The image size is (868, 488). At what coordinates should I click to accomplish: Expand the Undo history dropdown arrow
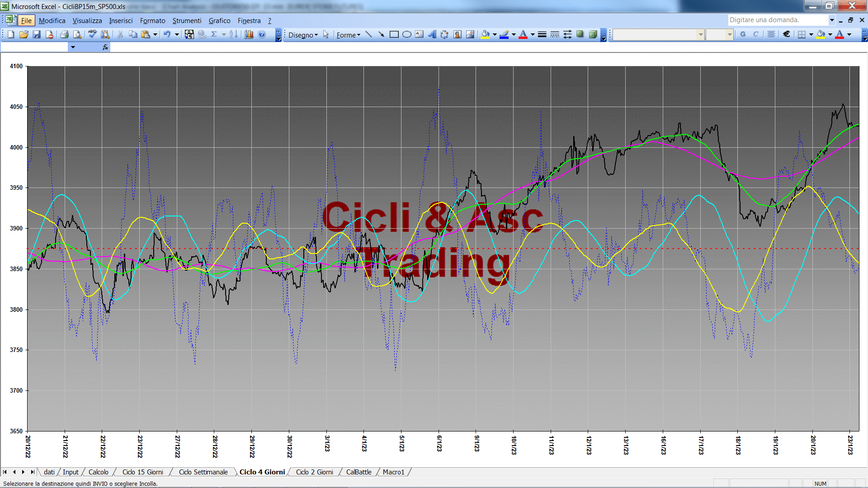(x=177, y=34)
